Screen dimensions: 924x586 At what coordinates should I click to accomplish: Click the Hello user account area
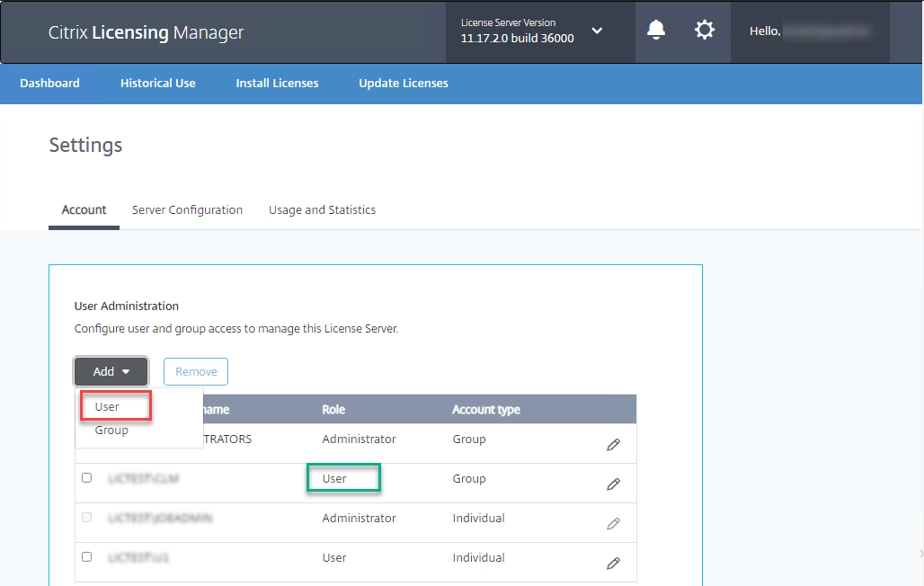[x=810, y=31]
